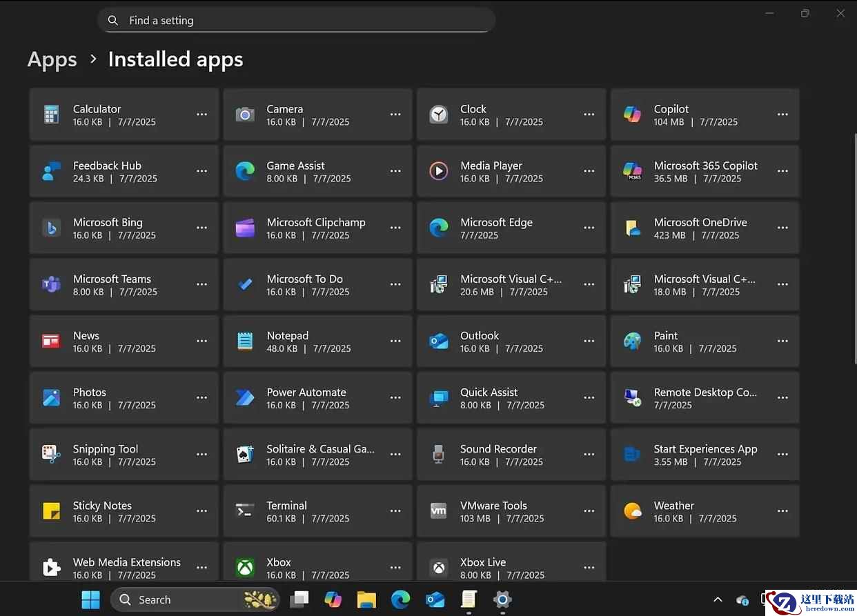This screenshot has width=857, height=616.
Task: Select the Xbox Live app name
Action: pos(483,562)
